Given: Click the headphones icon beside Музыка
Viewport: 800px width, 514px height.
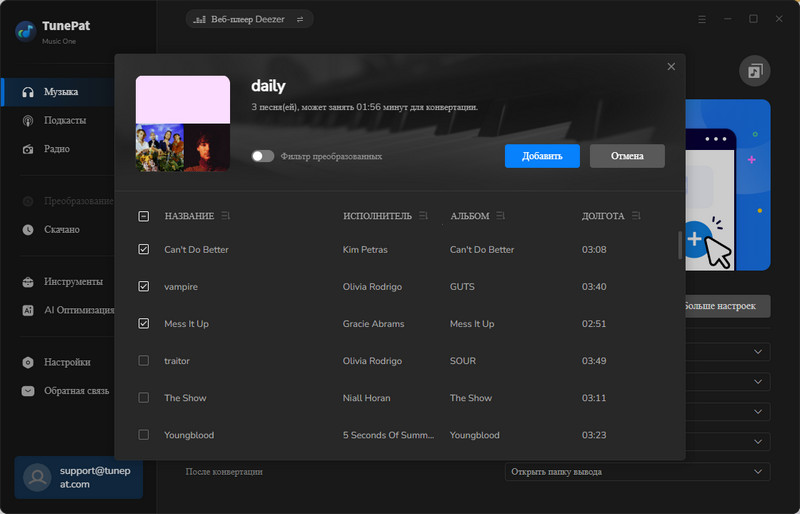Looking at the screenshot, I should [x=28, y=92].
